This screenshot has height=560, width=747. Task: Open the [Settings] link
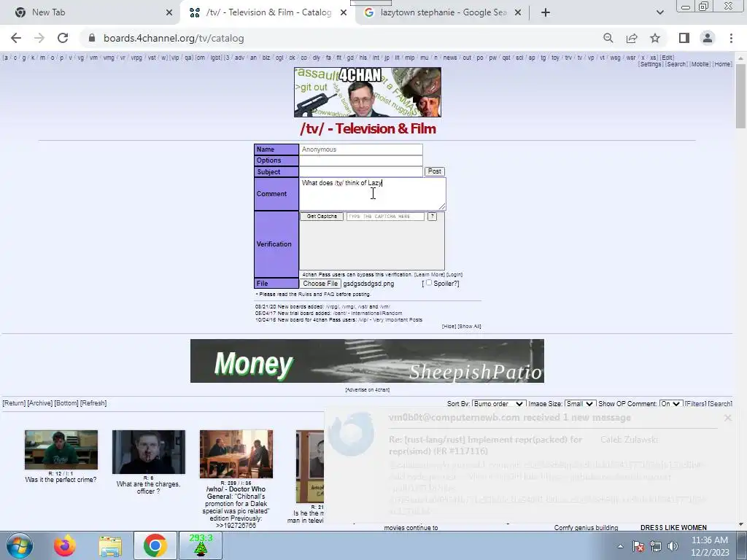click(650, 64)
